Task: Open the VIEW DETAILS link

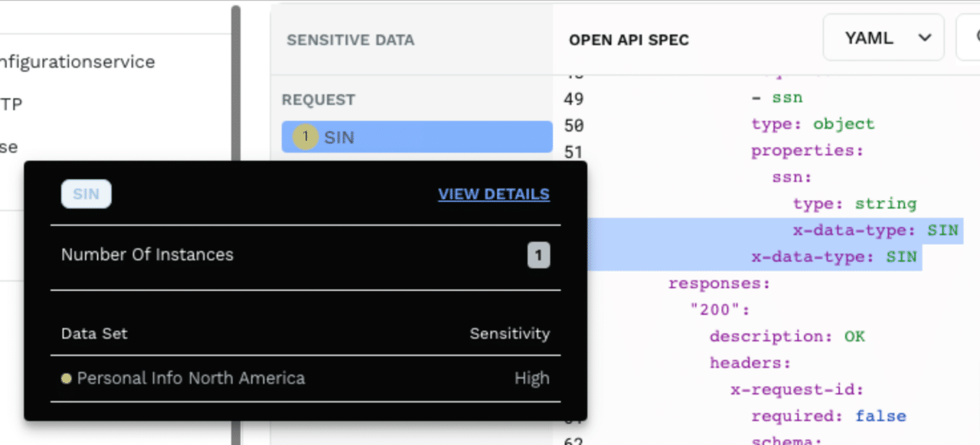Action: coord(493,194)
